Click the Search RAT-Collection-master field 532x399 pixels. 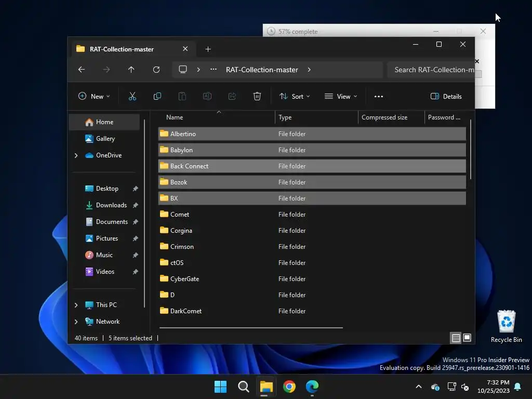point(431,70)
